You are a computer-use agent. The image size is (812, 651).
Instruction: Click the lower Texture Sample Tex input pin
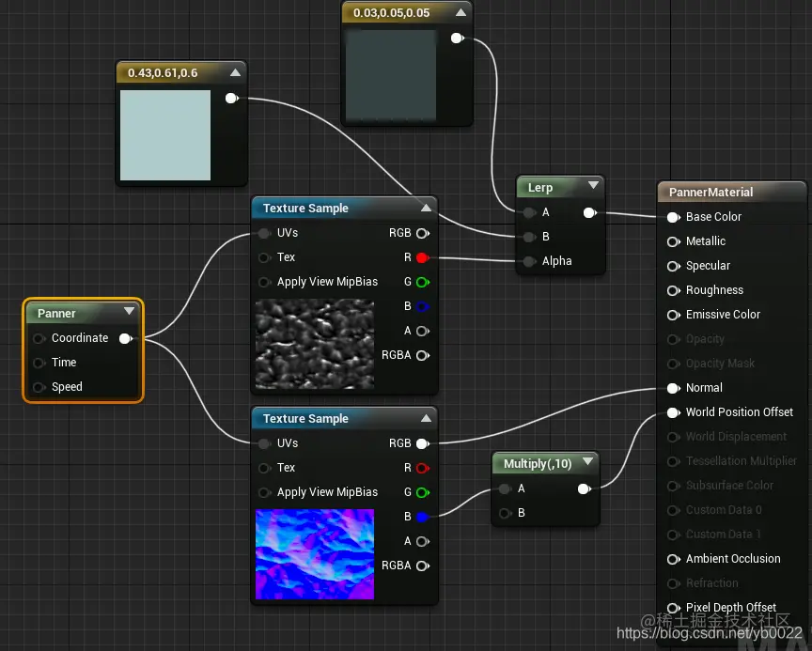coord(264,468)
